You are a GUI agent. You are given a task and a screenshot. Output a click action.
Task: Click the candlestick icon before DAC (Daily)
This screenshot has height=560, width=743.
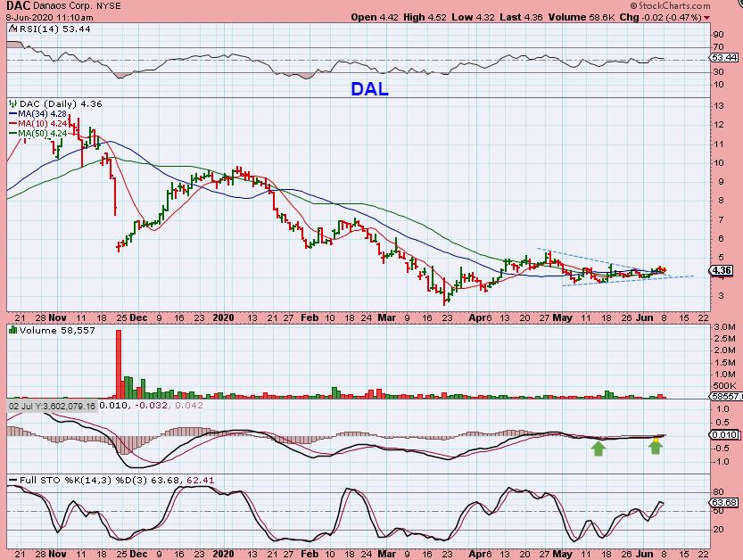12,103
